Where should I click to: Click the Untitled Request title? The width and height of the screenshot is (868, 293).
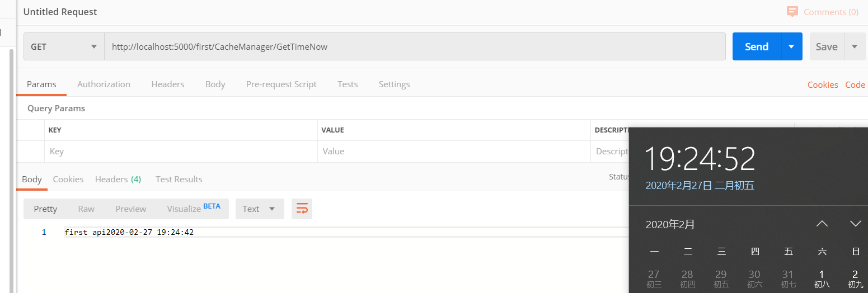60,12
